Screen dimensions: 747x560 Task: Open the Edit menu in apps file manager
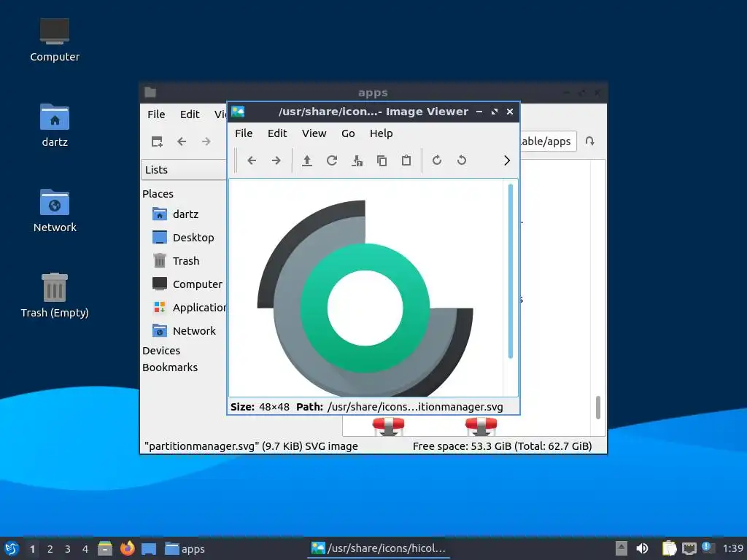pyautogui.click(x=190, y=114)
